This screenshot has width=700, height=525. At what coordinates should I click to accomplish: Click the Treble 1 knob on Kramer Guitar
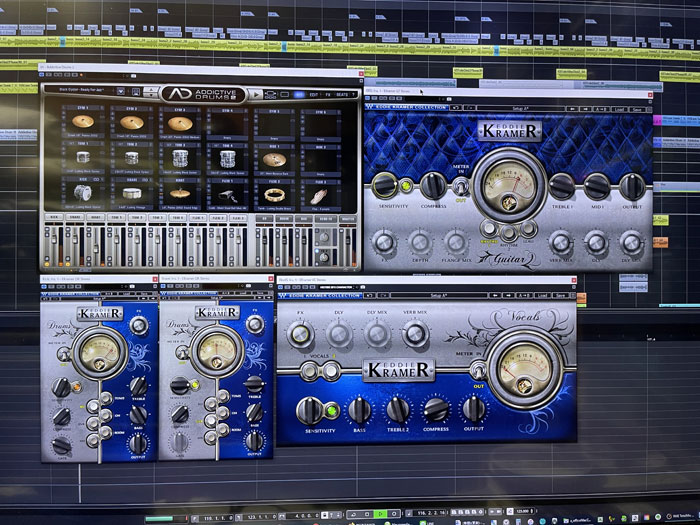[x=561, y=186]
